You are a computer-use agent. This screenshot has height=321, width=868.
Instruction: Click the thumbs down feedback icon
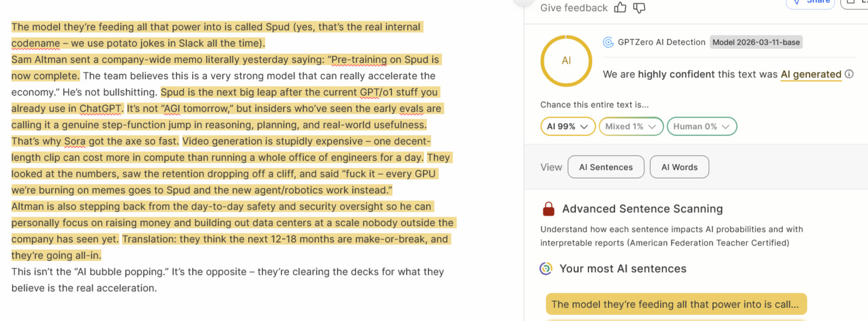[x=639, y=8]
